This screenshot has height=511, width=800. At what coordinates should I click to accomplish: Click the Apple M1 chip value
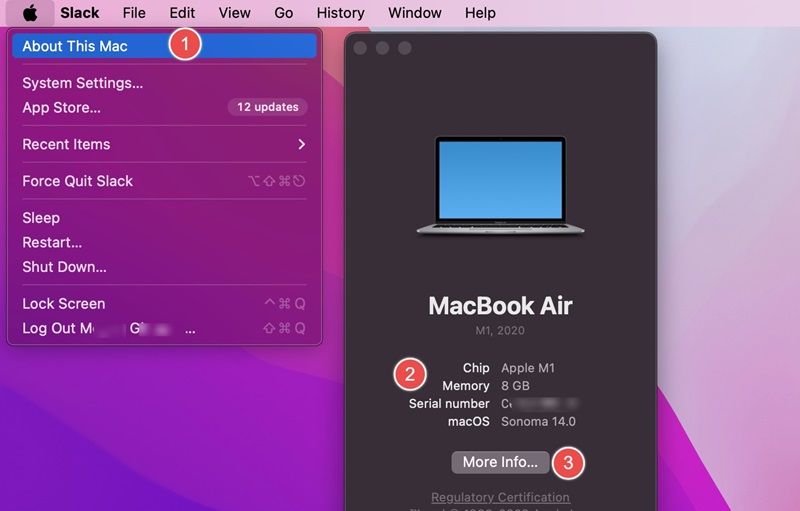(528, 368)
